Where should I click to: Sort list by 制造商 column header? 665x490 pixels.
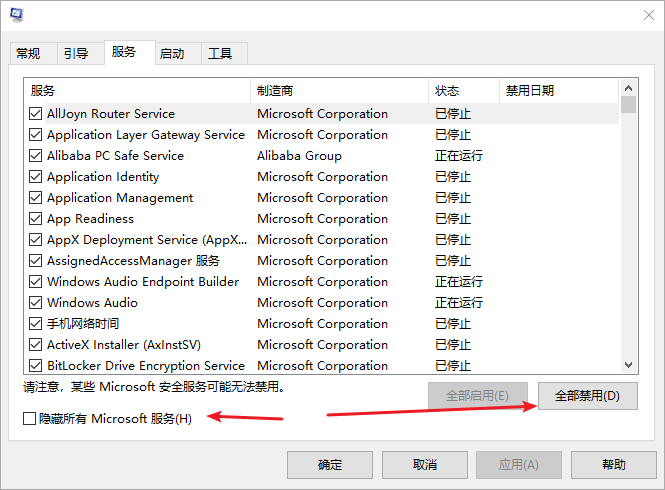coord(338,91)
